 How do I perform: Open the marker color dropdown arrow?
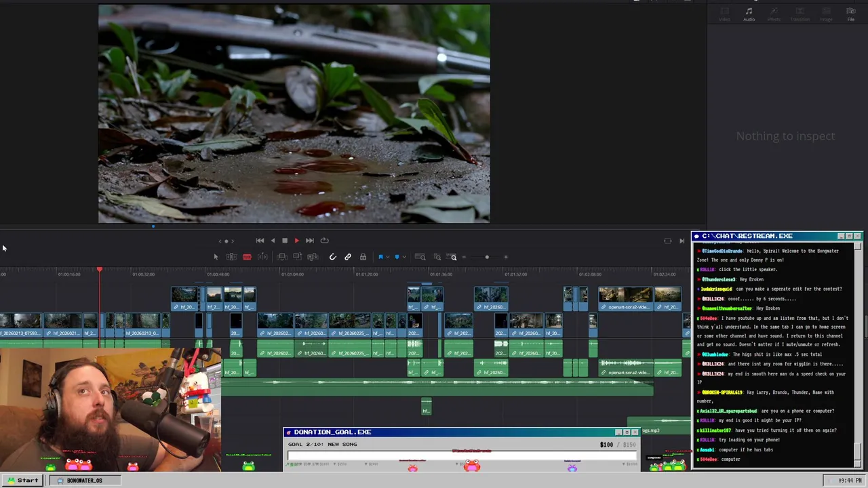(x=403, y=257)
